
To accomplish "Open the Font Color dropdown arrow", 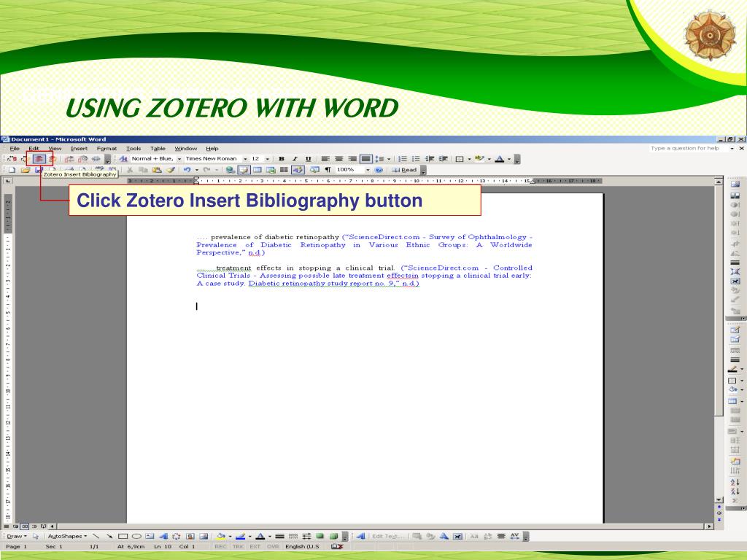I will point(509,159).
